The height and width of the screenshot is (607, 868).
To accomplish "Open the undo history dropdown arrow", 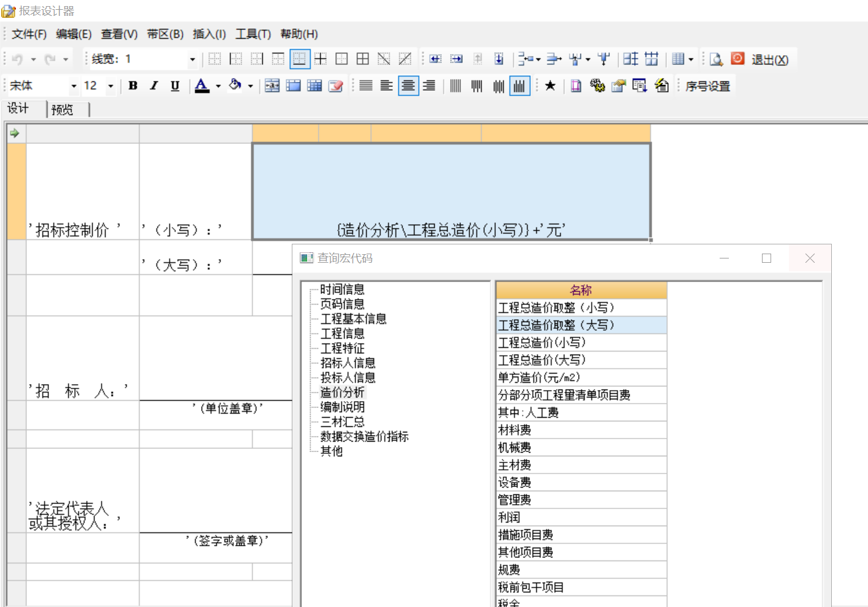I will 34,60.
